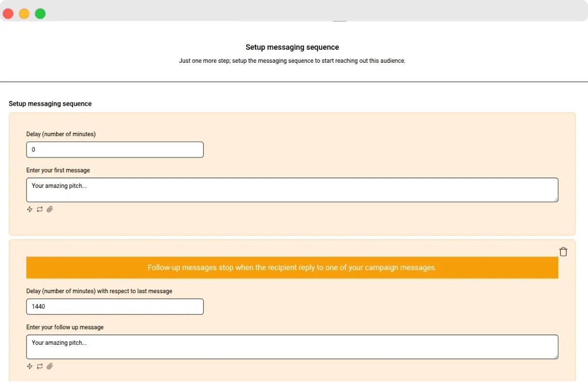Click the green maximize traffic light
This screenshot has width=588, height=382.
coord(40,14)
